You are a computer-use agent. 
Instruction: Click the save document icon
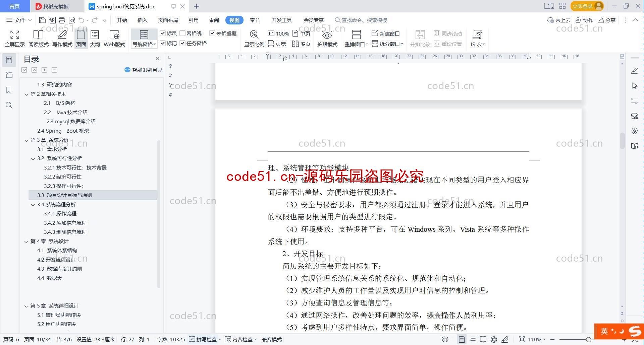tap(42, 20)
